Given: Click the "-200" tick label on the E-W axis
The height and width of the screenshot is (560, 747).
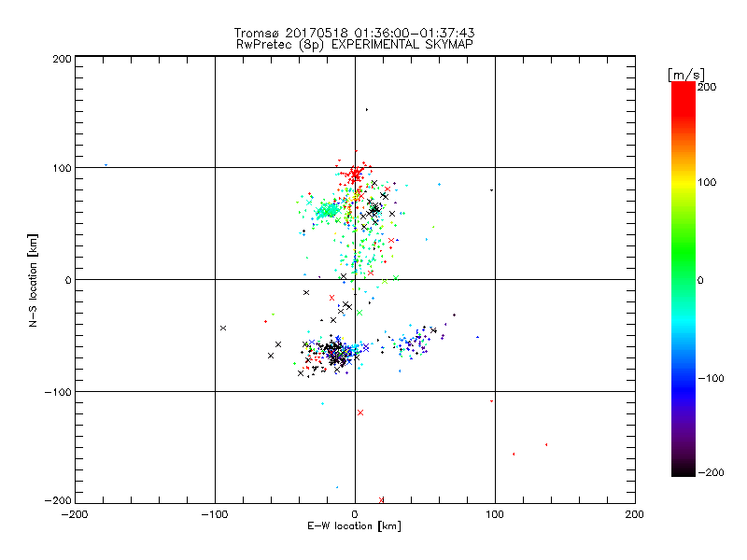Looking at the screenshot, I should pos(75,514).
